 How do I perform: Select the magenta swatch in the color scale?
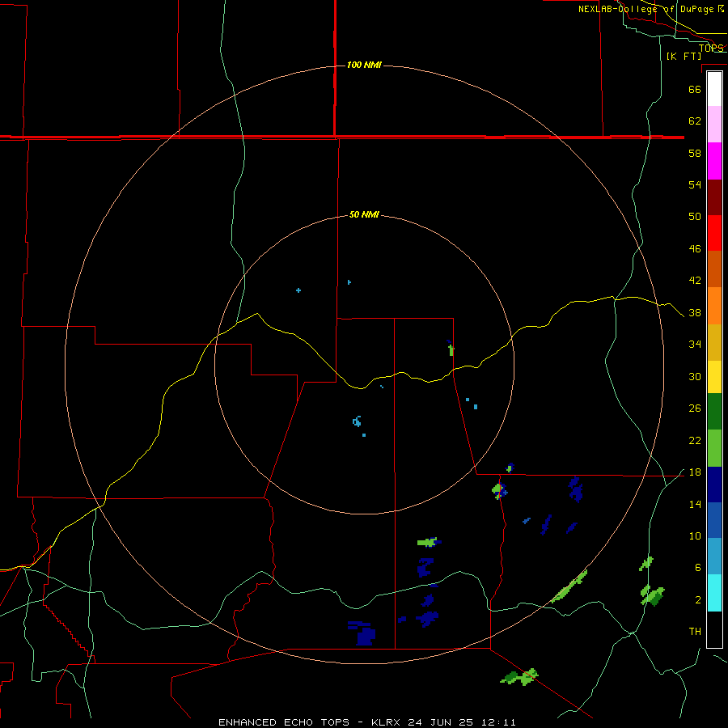(x=714, y=161)
